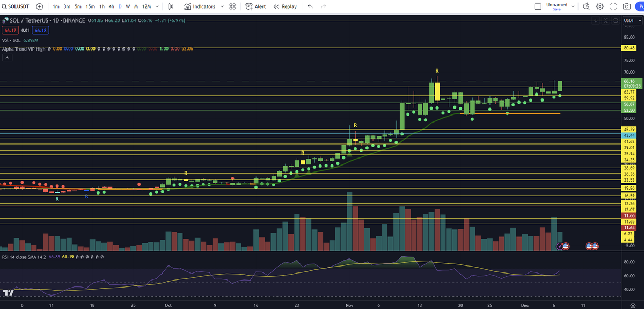
Task: Switch to the 4h timeframe
Action: point(111,6)
